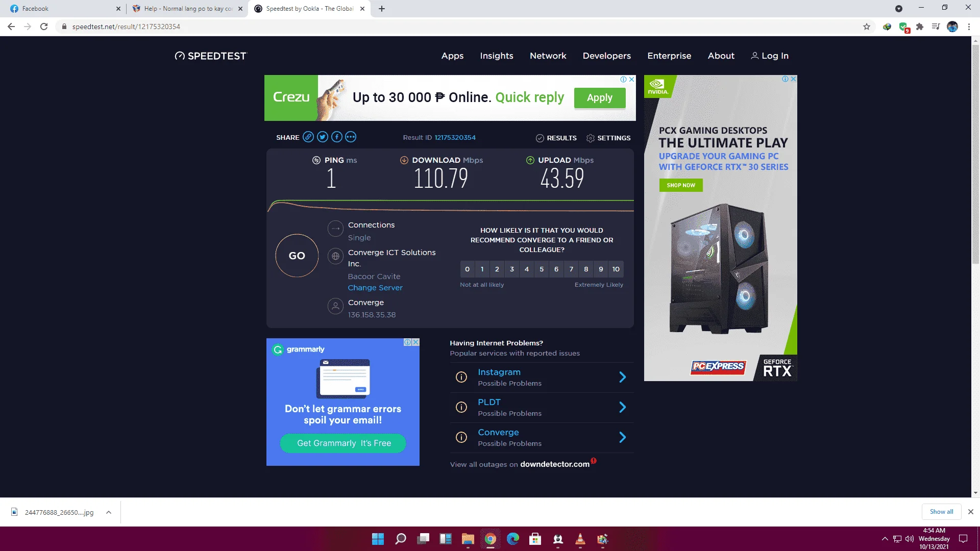
Task: Close the Crezu banner ad
Action: pos(631,79)
